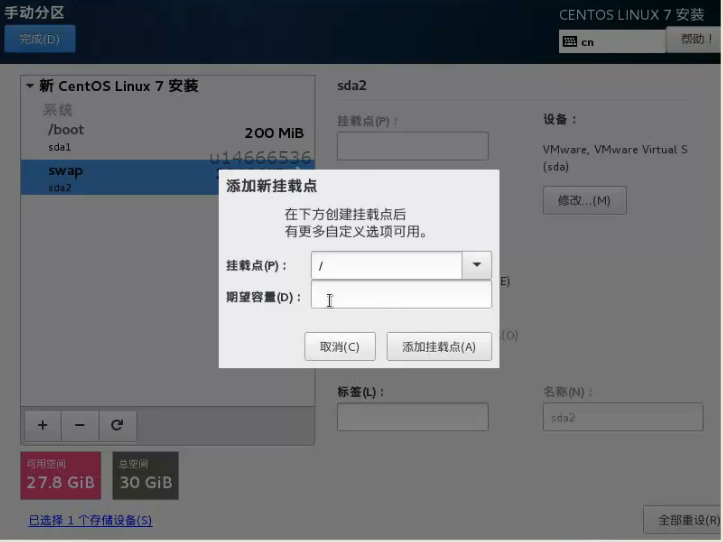723x542 pixels.
Task: Click the 标签(L) input field
Action: (x=413, y=417)
